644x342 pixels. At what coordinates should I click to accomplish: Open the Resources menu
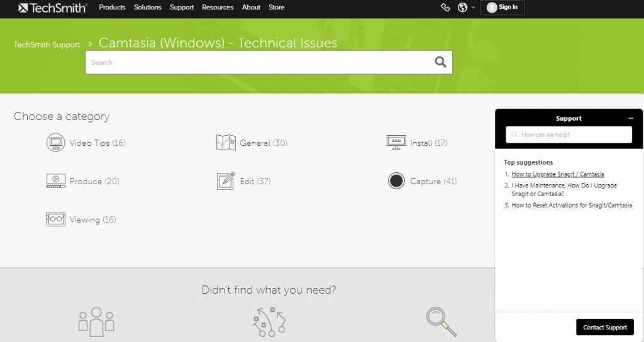pyautogui.click(x=218, y=8)
